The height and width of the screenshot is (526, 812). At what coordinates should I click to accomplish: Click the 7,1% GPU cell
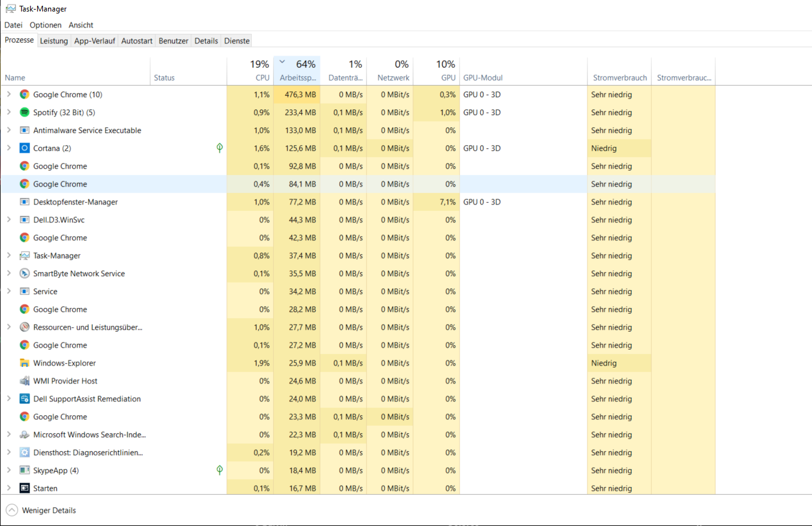coord(436,202)
